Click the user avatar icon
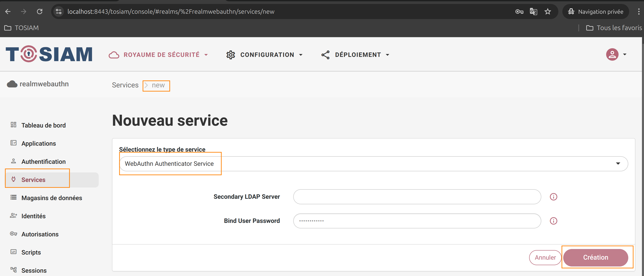 click(612, 54)
